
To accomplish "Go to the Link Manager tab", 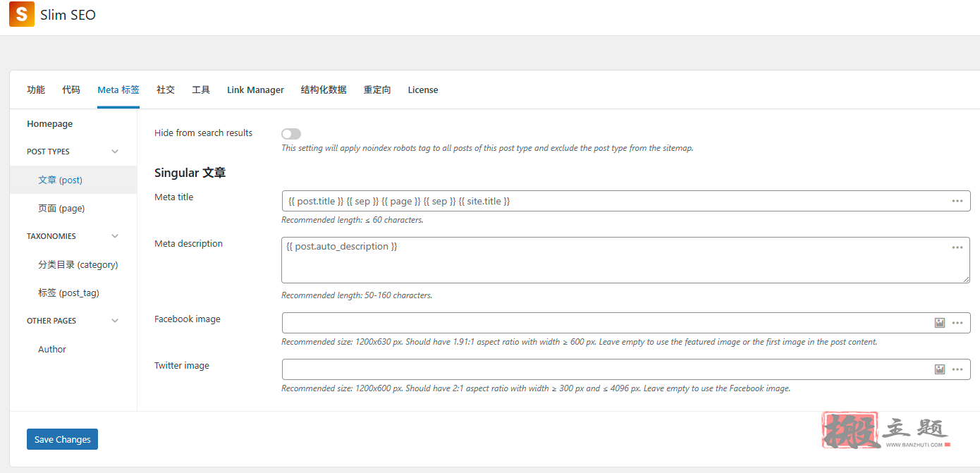I will [255, 90].
